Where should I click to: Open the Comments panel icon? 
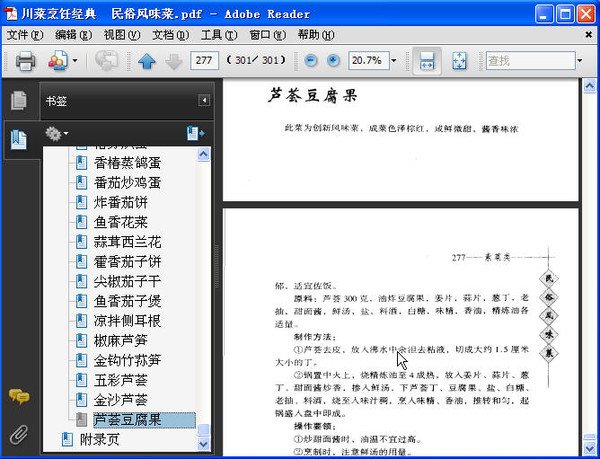coord(19,396)
